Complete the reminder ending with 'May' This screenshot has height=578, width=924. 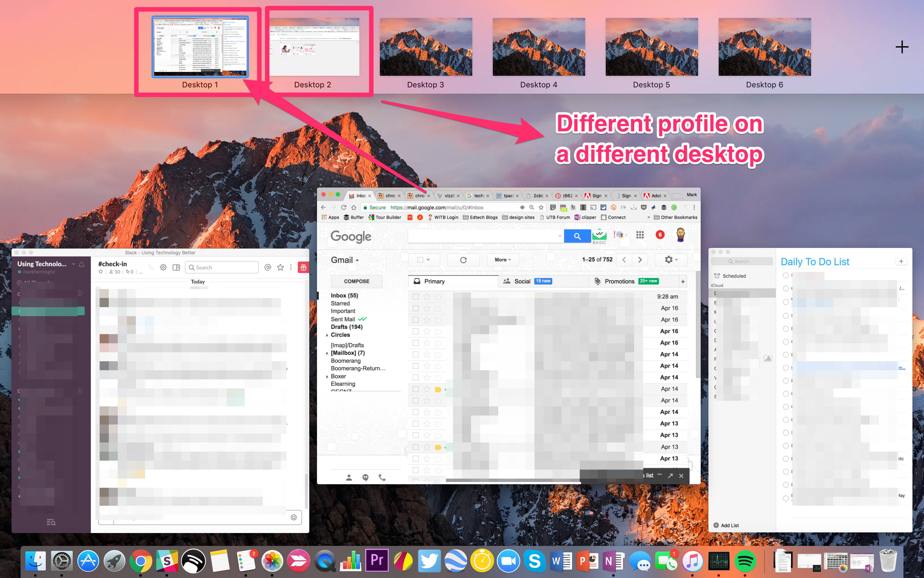pyautogui.click(x=786, y=498)
